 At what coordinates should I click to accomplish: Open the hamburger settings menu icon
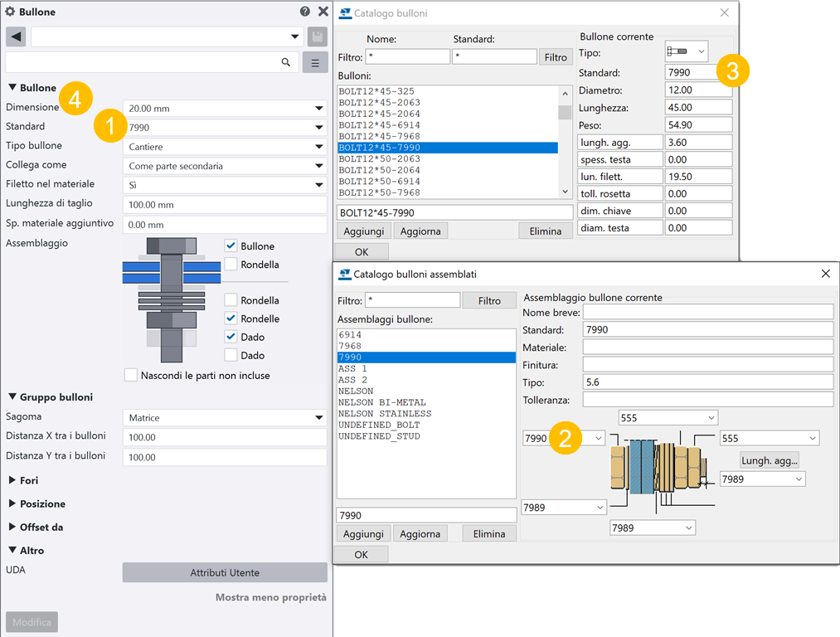click(x=315, y=62)
